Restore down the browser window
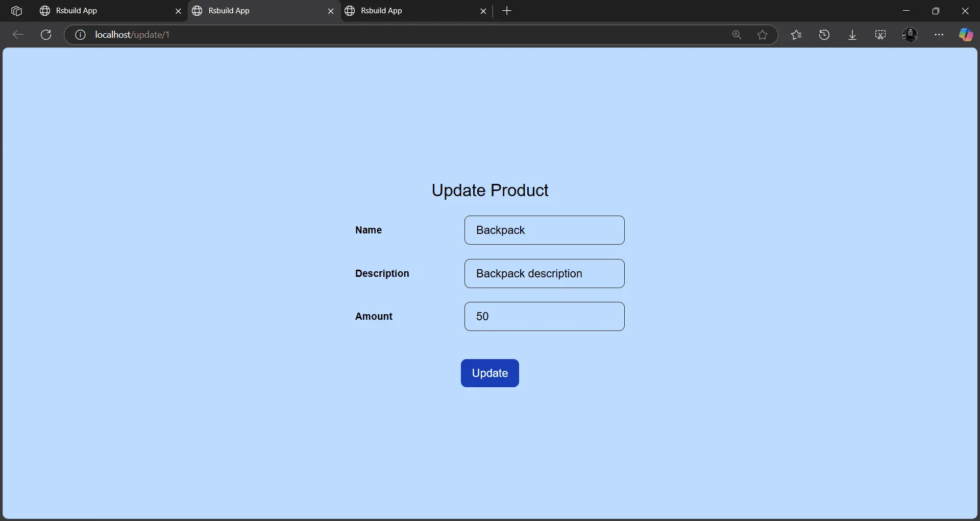The image size is (980, 521). (x=936, y=11)
